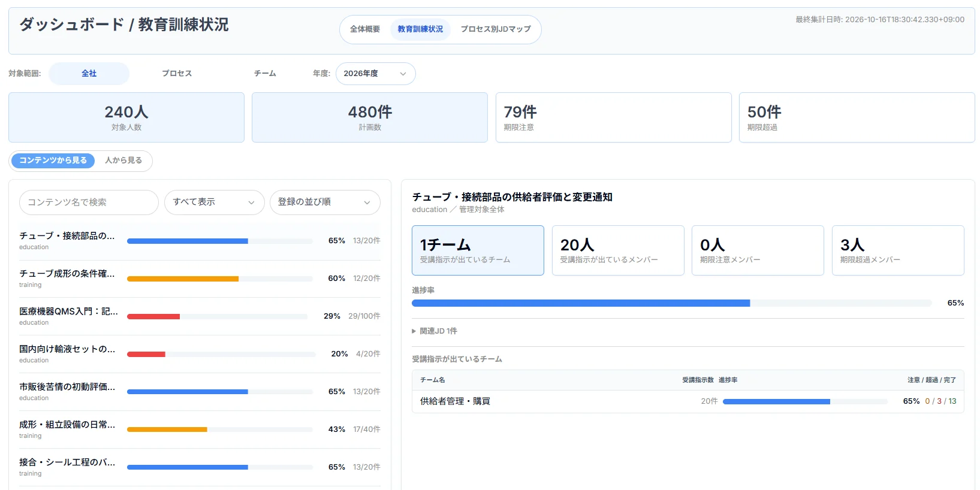Choose 全社 scope option
This screenshot has width=980, height=490.
pos(89,74)
